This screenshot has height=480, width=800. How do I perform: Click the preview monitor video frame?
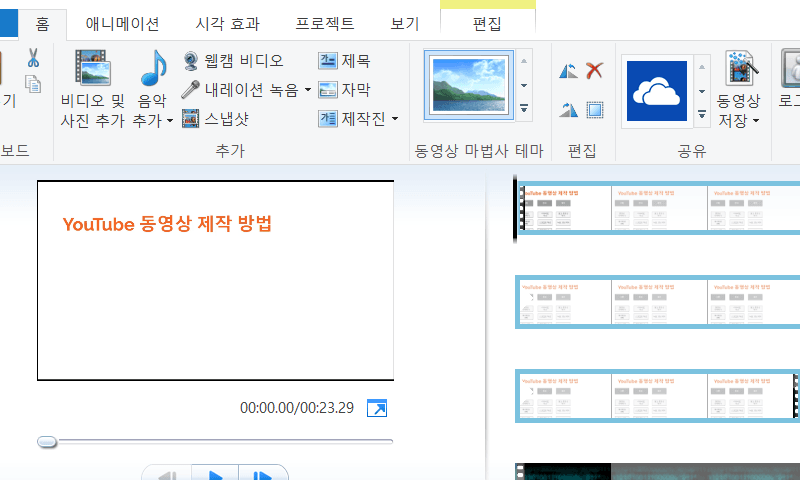pyautogui.click(x=215, y=281)
